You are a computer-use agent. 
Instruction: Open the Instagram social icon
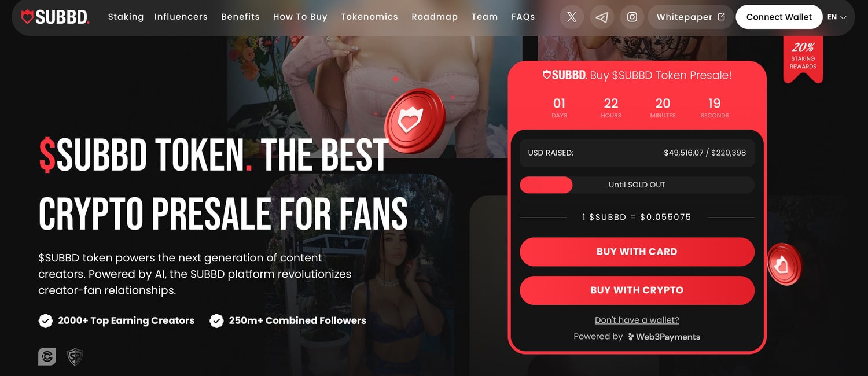pyautogui.click(x=632, y=17)
